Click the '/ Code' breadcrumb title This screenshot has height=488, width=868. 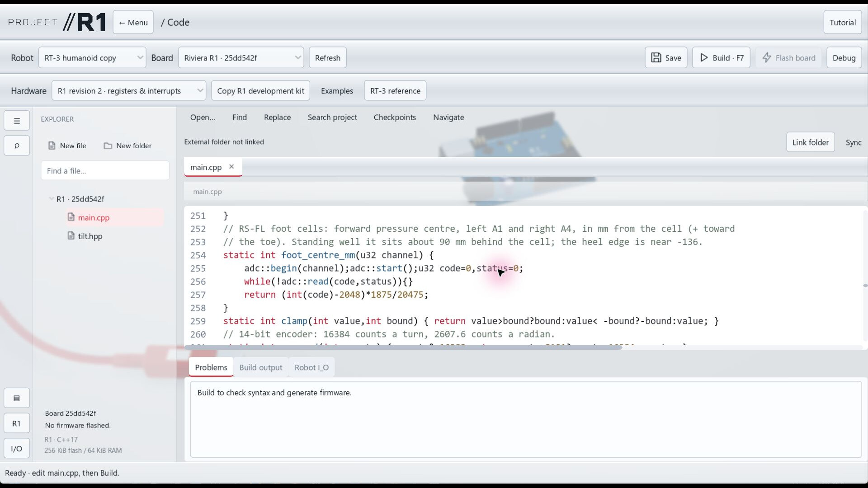pos(175,22)
